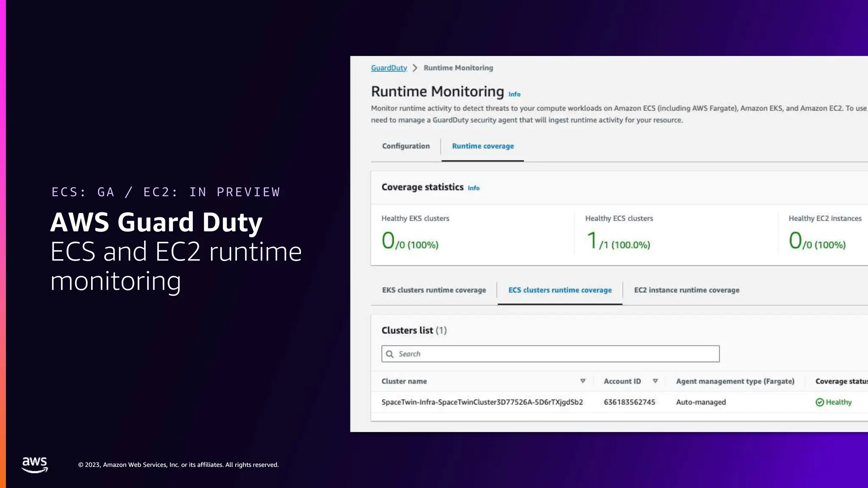Click the magnifier icon in the search box

[389, 354]
